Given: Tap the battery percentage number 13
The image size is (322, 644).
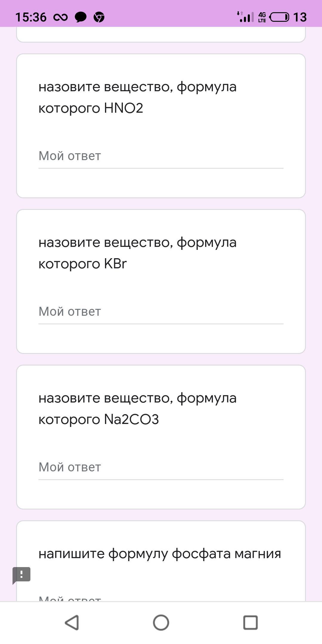Looking at the screenshot, I should (x=300, y=17).
